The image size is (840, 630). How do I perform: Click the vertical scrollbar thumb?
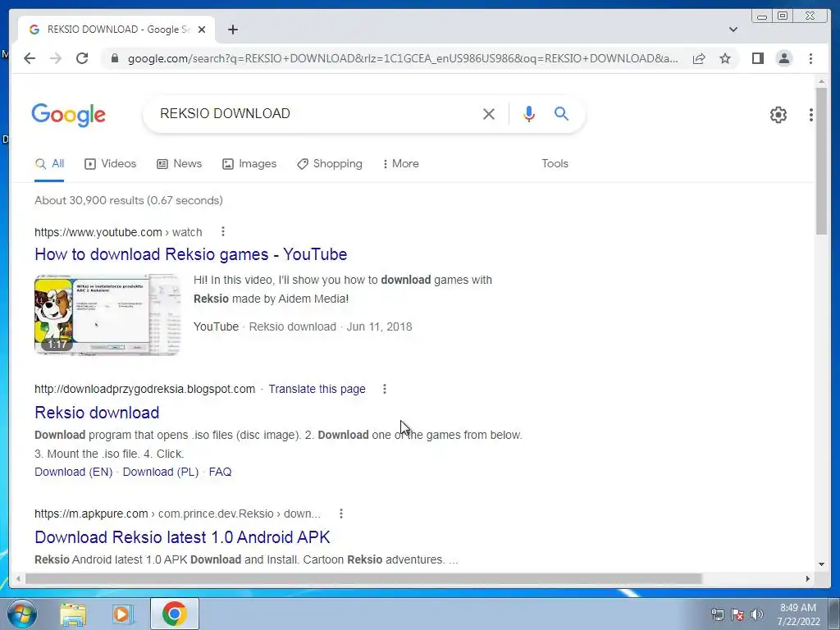[x=821, y=161]
